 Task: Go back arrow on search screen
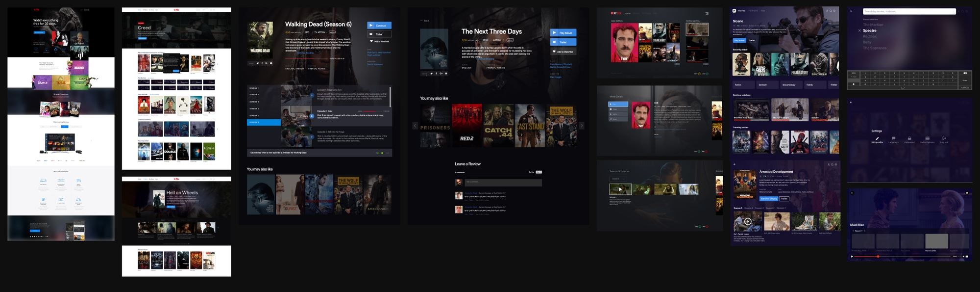point(851,11)
